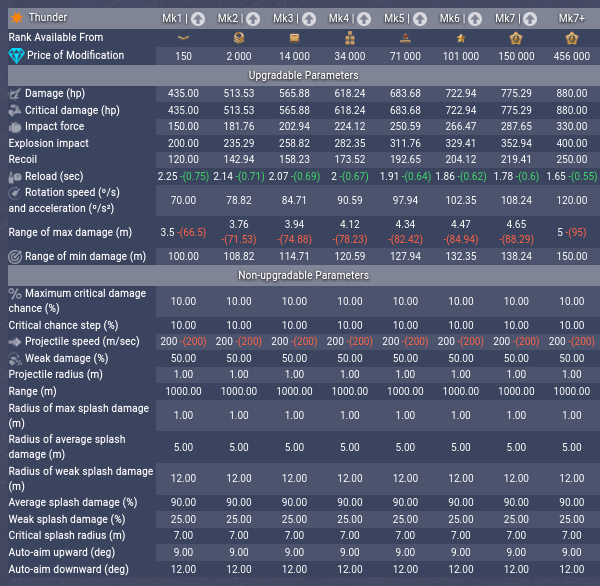The height and width of the screenshot is (586, 600).
Task: Click the upgrade arrow next to Mk4
Action: [x=364, y=19]
